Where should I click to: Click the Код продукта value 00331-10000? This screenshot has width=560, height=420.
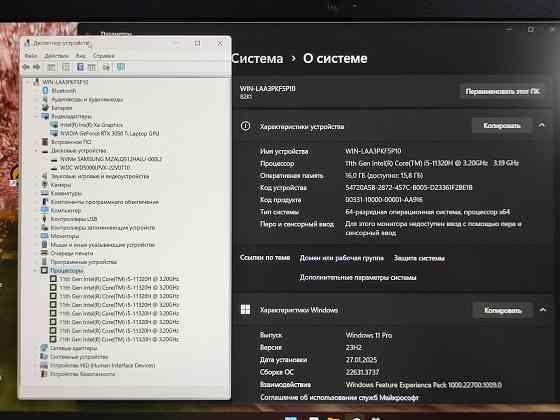click(x=384, y=200)
